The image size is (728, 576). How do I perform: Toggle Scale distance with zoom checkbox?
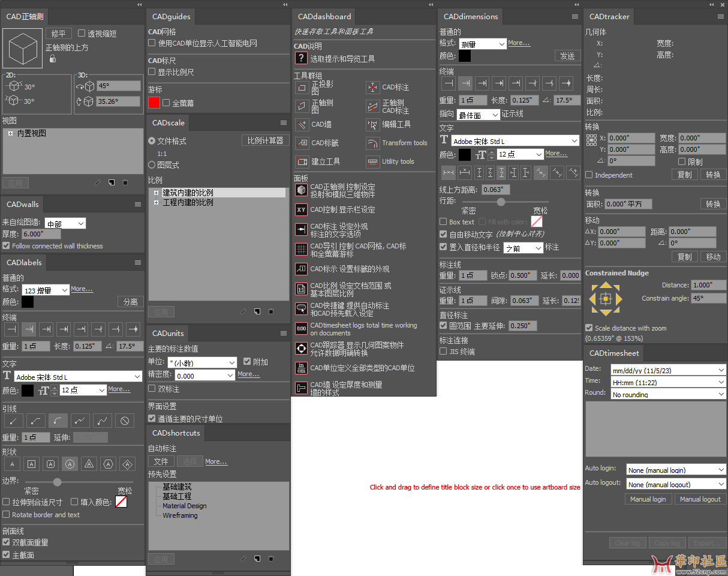pos(589,328)
